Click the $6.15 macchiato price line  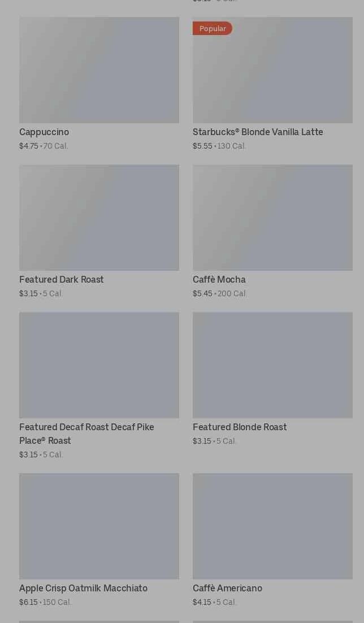(x=45, y=603)
